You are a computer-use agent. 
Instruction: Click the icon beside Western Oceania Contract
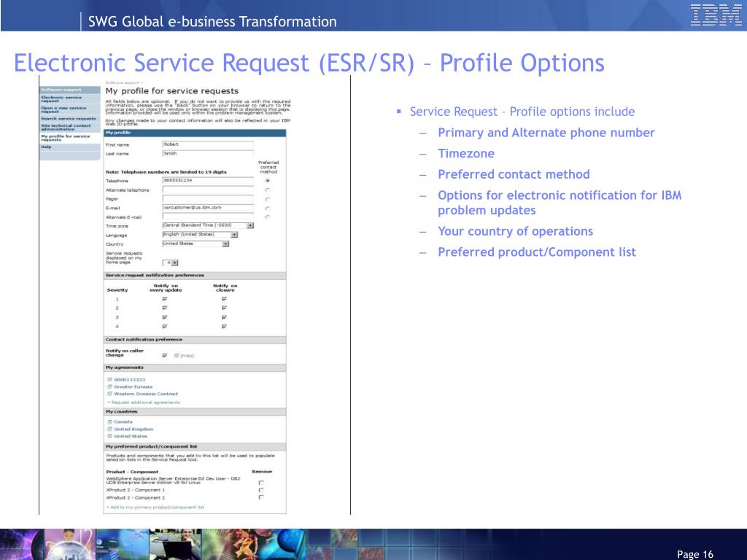(x=109, y=394)
